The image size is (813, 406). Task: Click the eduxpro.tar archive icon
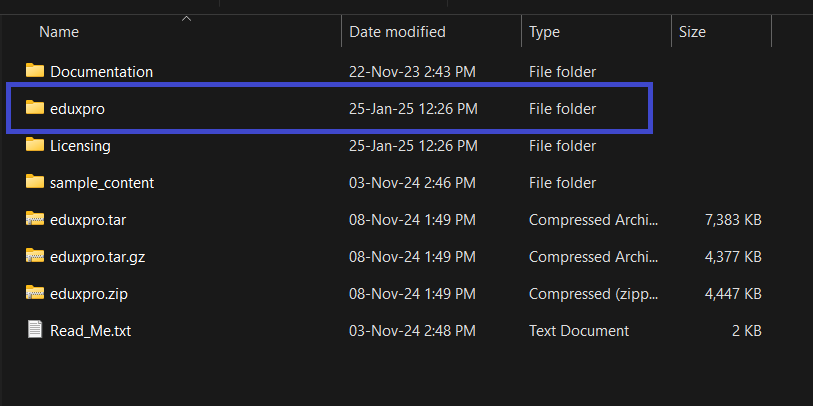click(35, 219)
